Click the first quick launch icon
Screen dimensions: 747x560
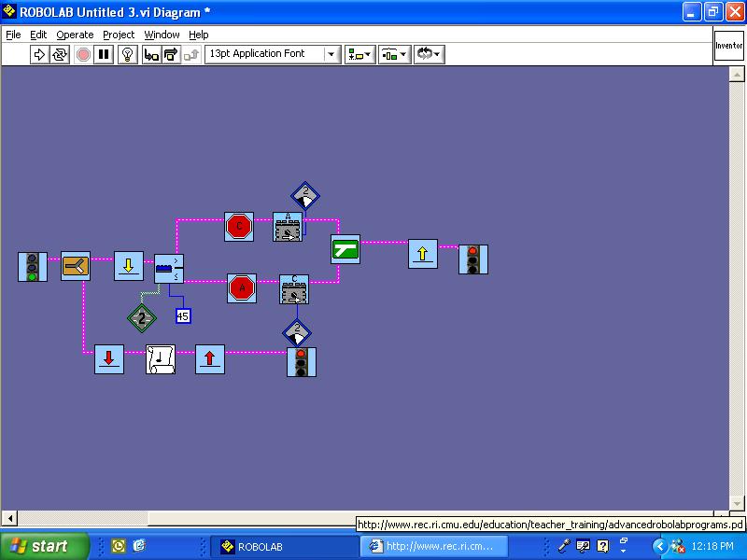119,546
